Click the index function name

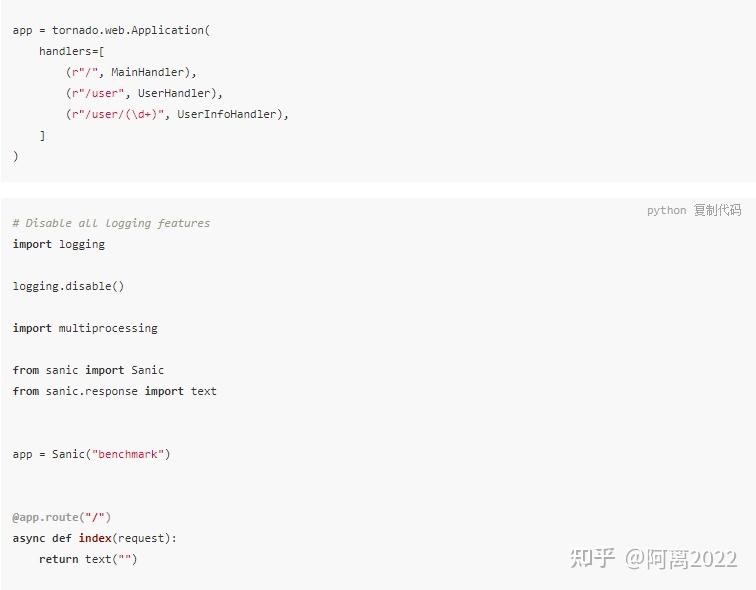(x=95, y=538)
